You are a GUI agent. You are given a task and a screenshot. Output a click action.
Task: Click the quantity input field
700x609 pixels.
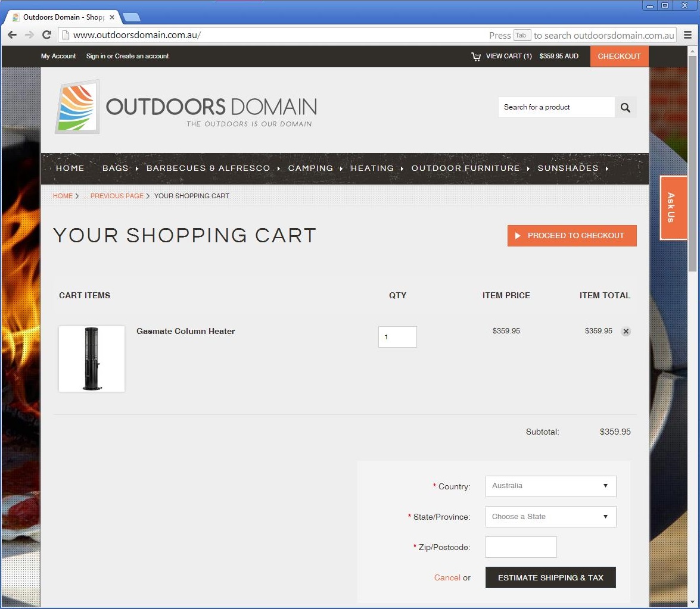coord(397,337)
